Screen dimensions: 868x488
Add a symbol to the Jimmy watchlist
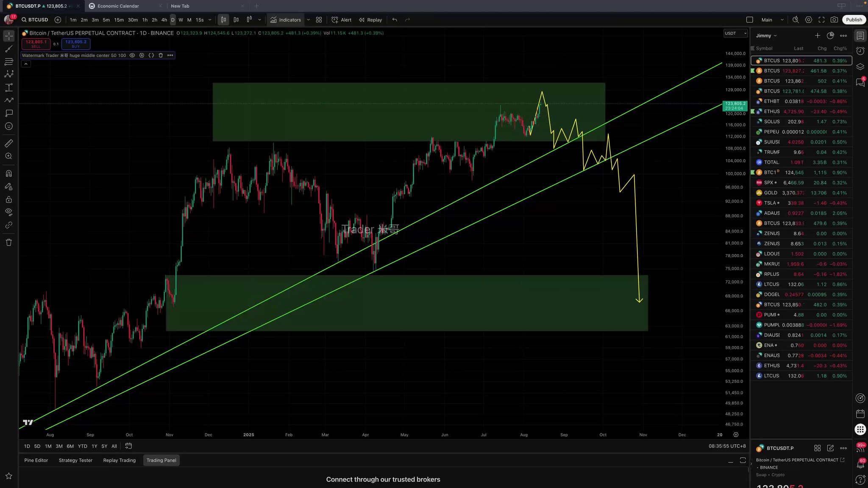point(817,36)
